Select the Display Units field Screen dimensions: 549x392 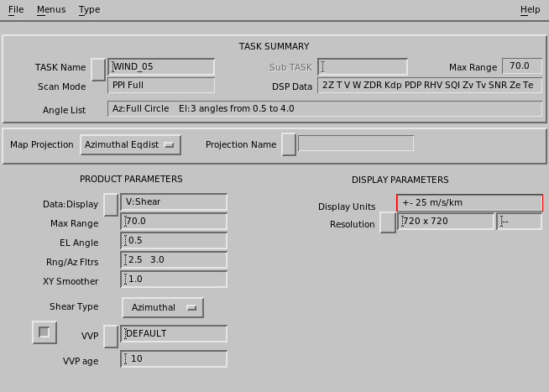(469, 203)
